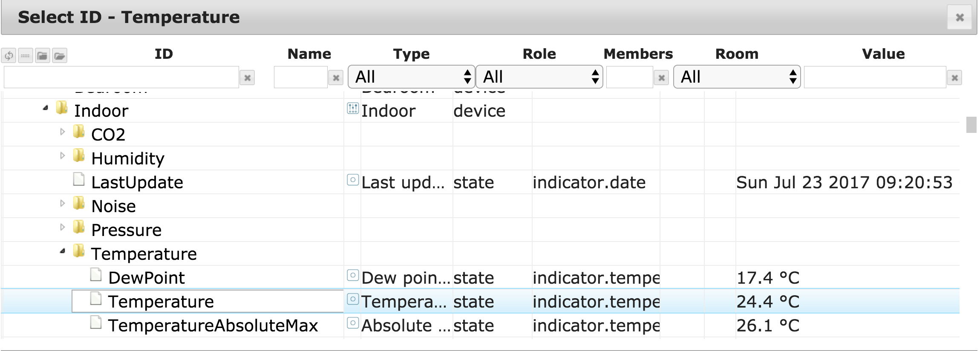
Task: Select the TemperatureAbsoluteMax state
Action: click(x=213, y=325)
